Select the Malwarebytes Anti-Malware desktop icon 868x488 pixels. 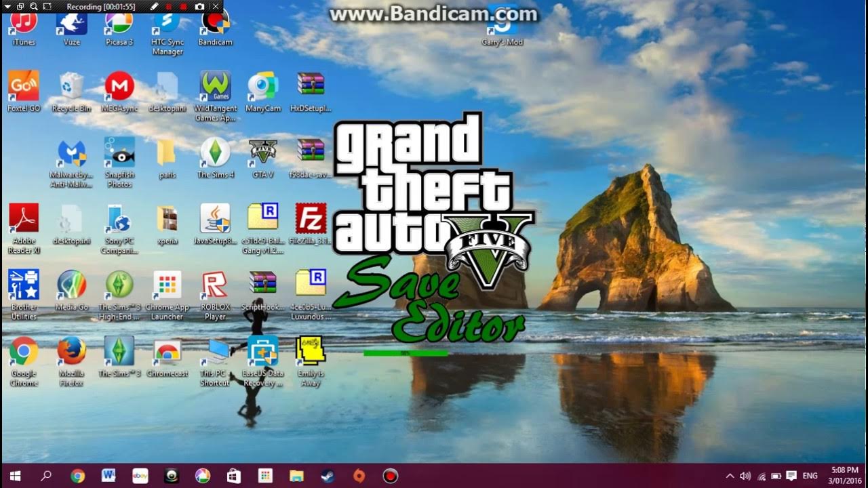71,163
